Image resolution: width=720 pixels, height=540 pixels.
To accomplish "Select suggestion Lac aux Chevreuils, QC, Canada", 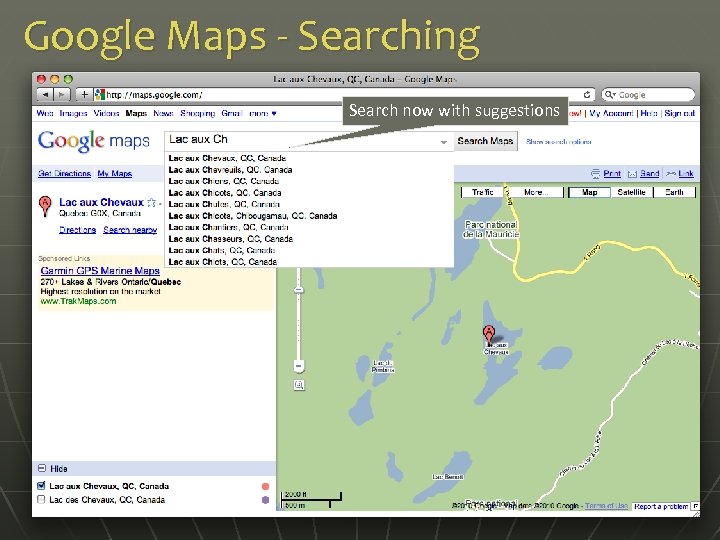I will click(x=309, y=169).
